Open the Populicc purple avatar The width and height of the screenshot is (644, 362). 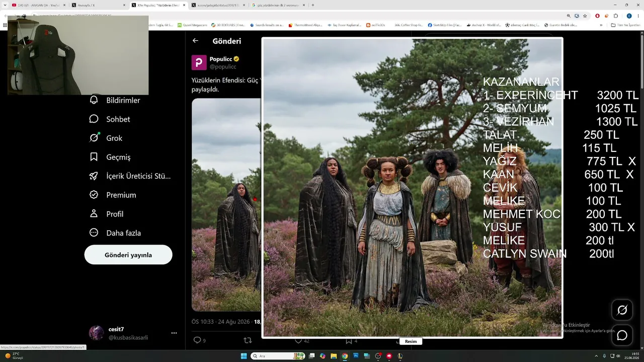click(x=199, y=62)
